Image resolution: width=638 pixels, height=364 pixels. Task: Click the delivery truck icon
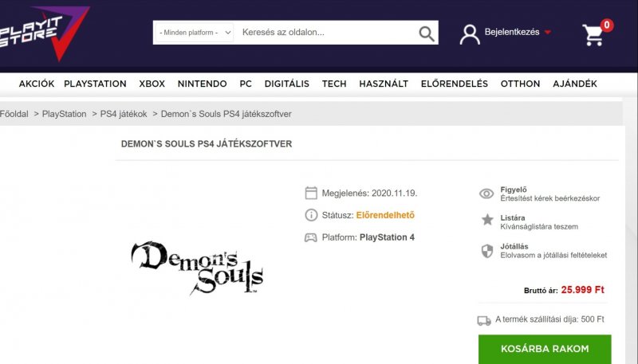click(484, 321)
